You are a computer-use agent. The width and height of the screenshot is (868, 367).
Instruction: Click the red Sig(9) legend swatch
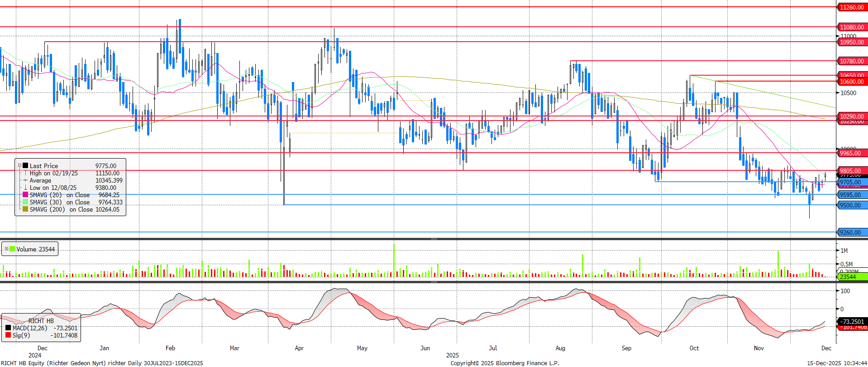click(x=8, y=335)
